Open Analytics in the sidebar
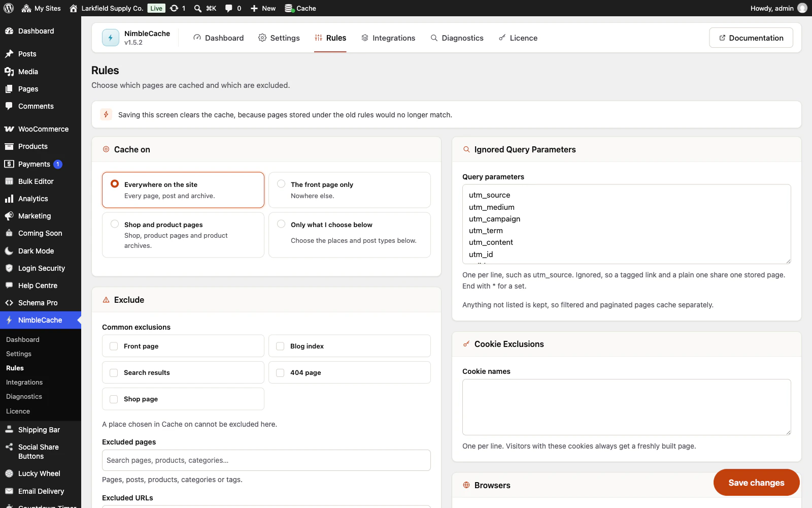 coord(41,199)
